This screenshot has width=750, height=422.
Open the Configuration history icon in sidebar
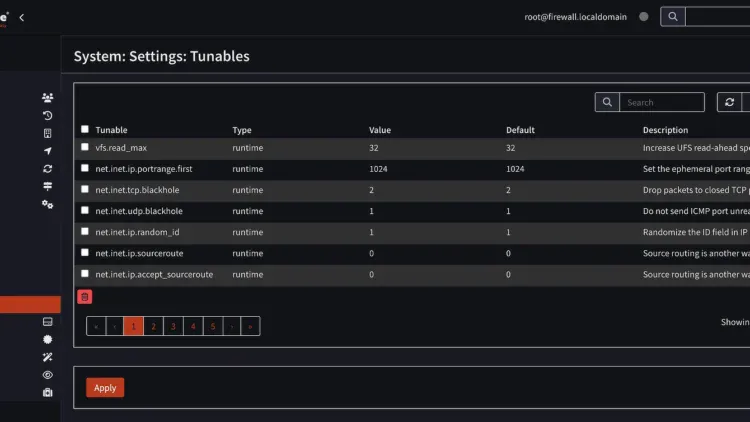tap(47, 115)
